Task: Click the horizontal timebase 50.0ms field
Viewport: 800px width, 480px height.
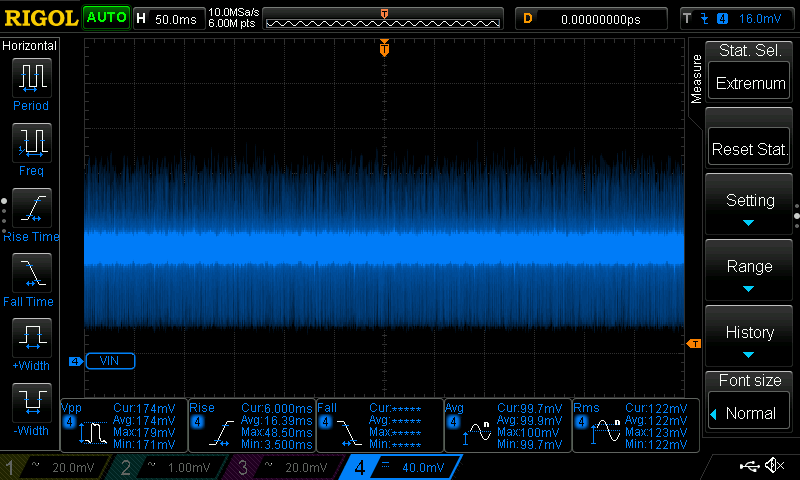Action: pyautogui.click(x=169, y=19)
